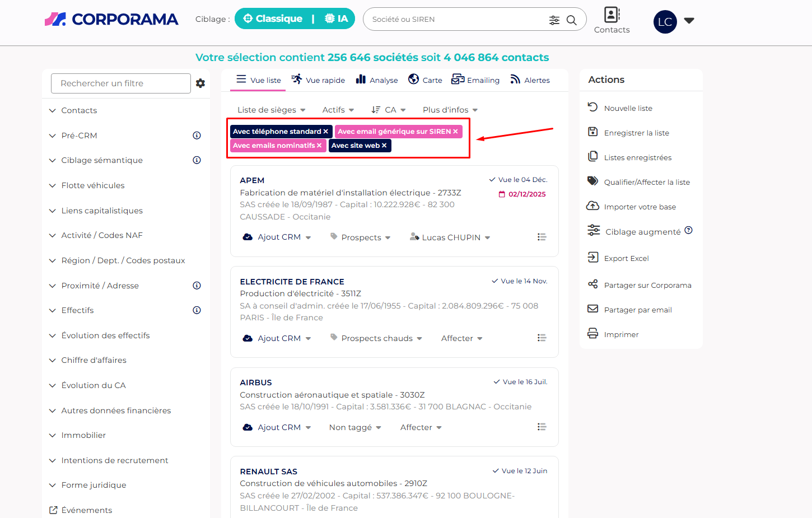Open the Contacts address book icon
812x518 pixels.
612,15
